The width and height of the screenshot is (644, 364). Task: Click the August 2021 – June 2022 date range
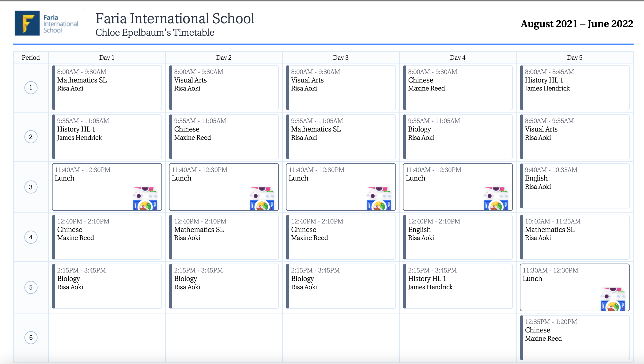click(577, 24)
